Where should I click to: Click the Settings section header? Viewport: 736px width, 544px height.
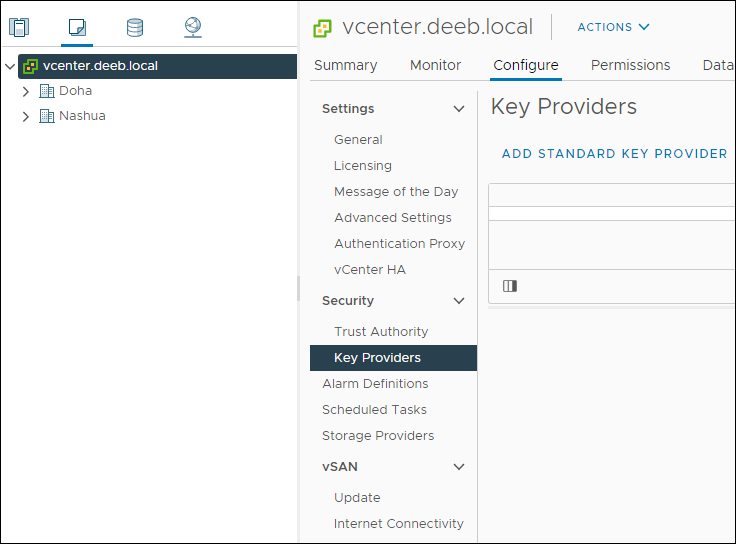[x=348, y=109]
